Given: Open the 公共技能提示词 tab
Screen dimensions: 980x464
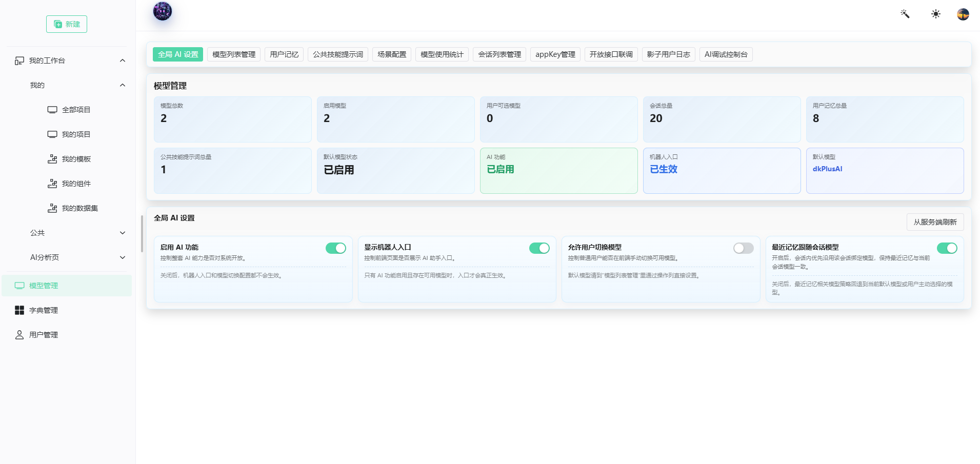Looking at the screenshot, I should [338, 54].
